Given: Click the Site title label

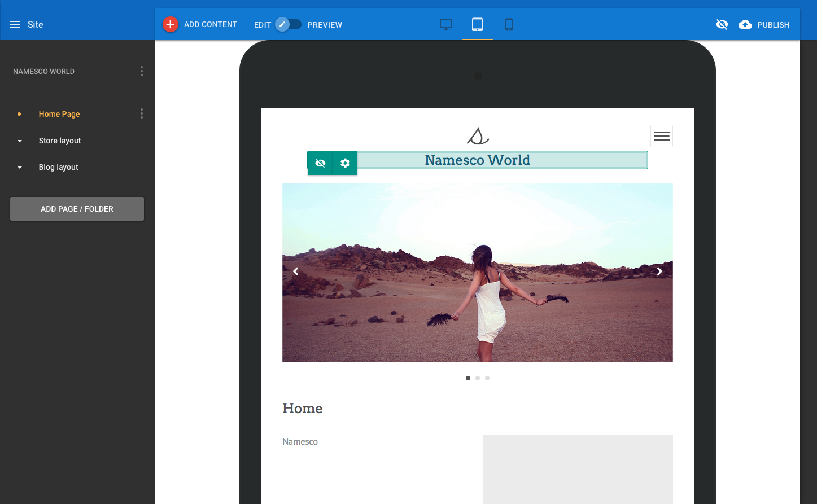Looking at the screenshot, I should 36,24.
